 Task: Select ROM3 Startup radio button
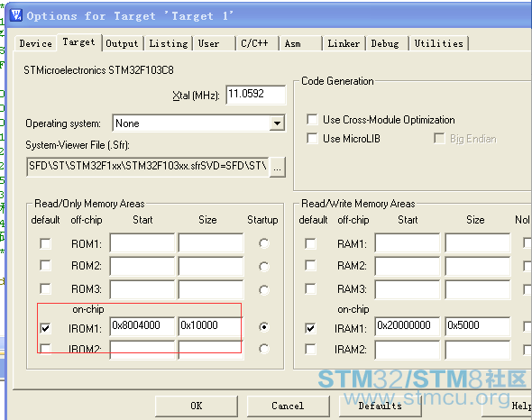coord(263,289)
